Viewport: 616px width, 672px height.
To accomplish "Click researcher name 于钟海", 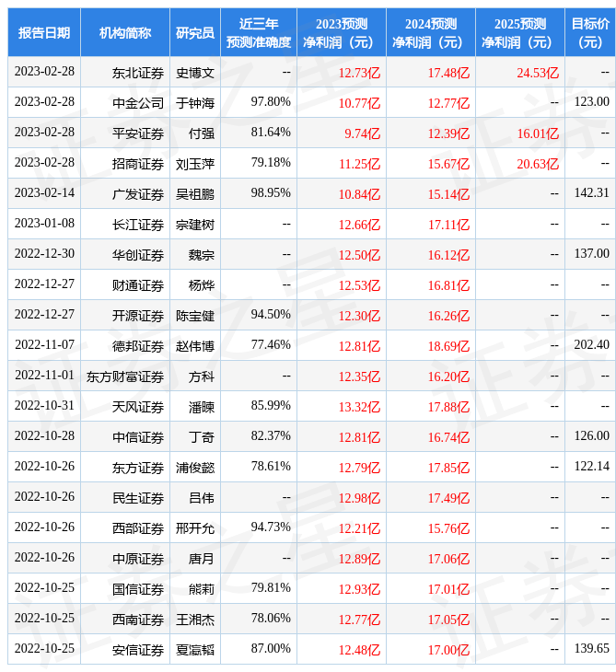I will click(x=195, y=103).
